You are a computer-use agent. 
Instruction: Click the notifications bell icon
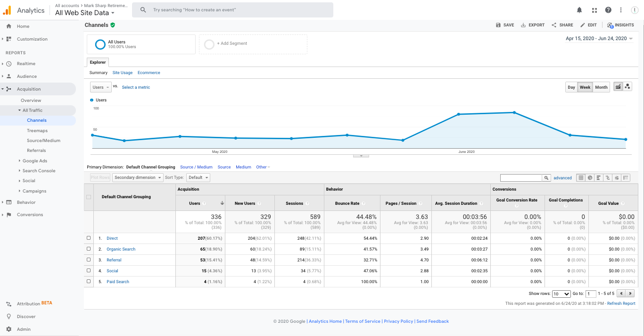pyautogui.click(x=579, y=10)
